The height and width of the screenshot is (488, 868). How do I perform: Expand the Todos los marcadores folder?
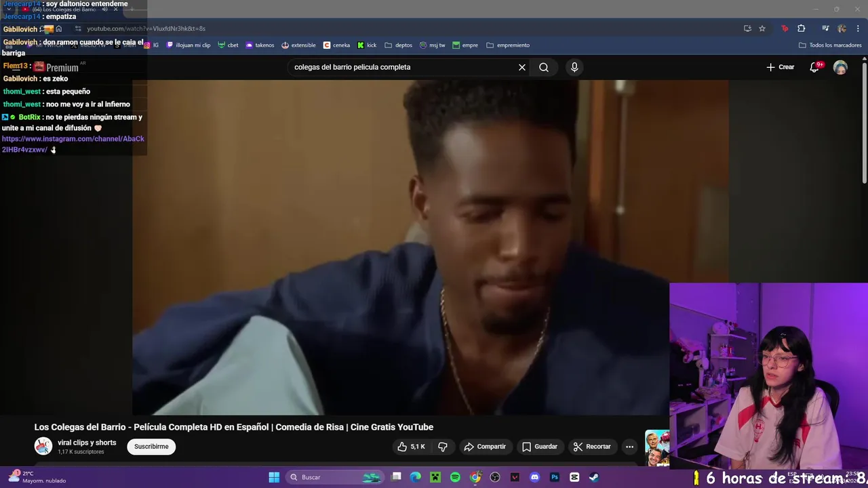coord(830,45)
